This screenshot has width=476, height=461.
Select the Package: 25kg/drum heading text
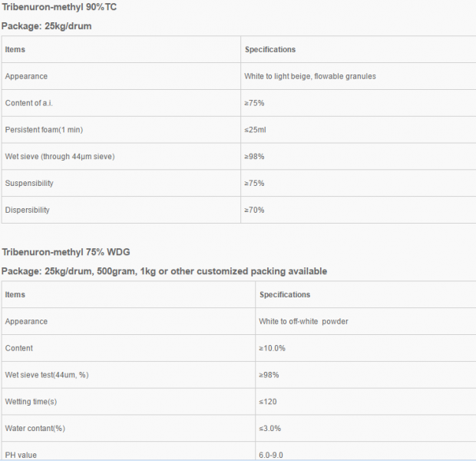click(46, 26)
